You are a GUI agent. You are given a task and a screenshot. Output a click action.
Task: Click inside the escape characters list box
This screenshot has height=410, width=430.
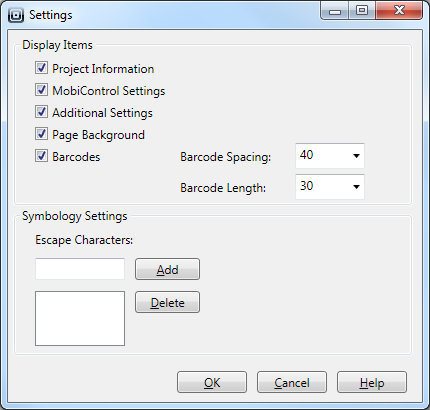pos(80,318)
